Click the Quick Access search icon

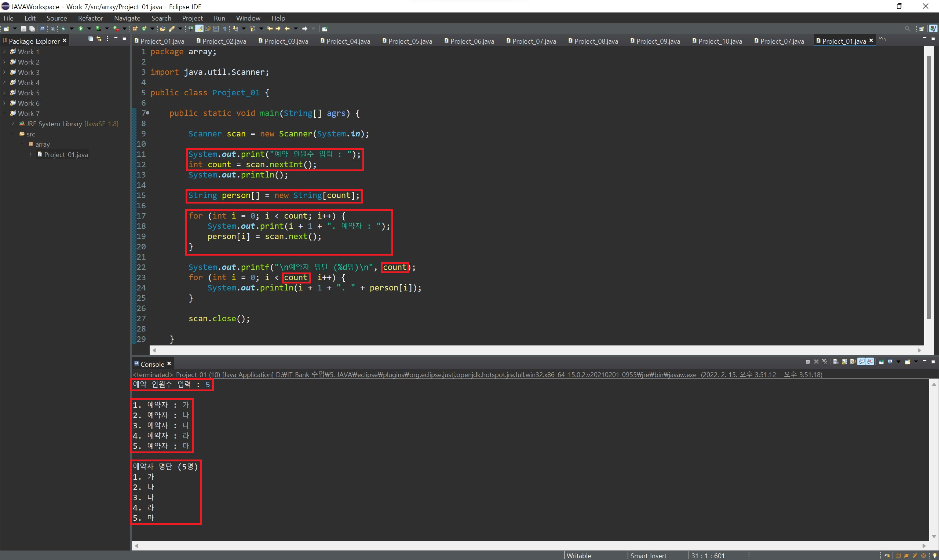tap(907, 29)
